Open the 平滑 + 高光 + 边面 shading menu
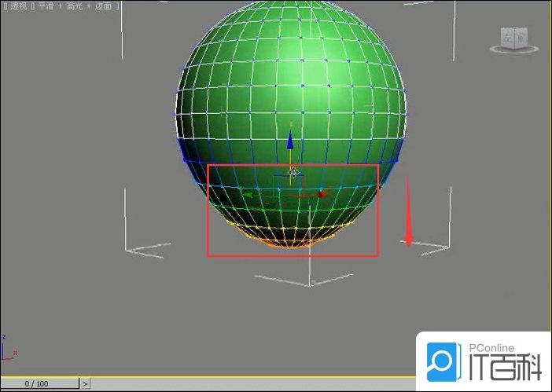 coord(74,6)
